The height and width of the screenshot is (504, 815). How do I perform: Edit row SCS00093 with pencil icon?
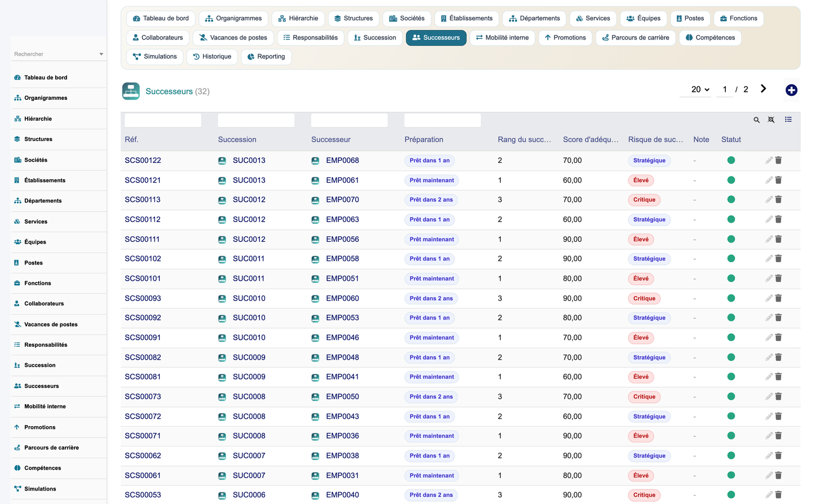(x=769, y=298)
